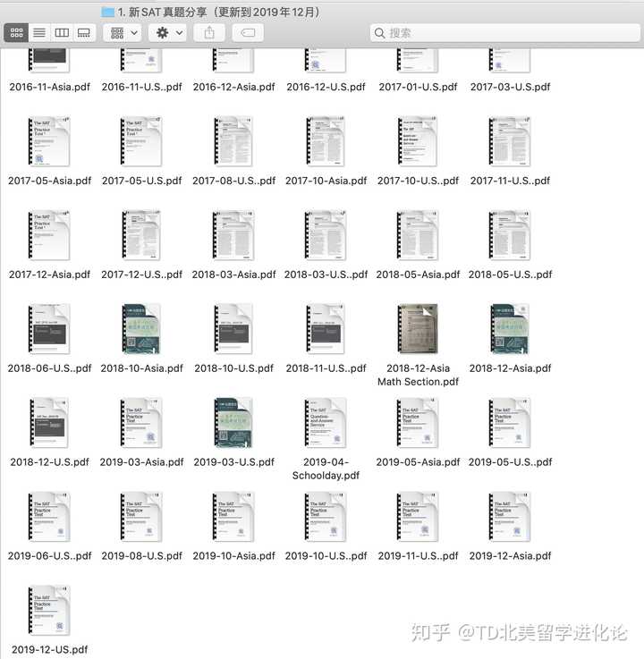Click the Edit Tags toolbar button
Image resolution: width=644 pixels, height=659 pixels.
click(x=248, y=33)
